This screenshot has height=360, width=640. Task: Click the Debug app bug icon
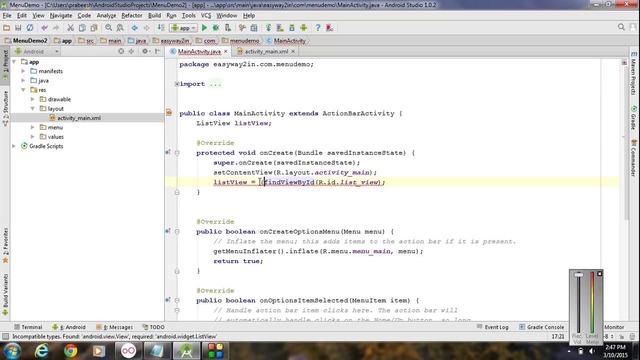click(216, 28)
